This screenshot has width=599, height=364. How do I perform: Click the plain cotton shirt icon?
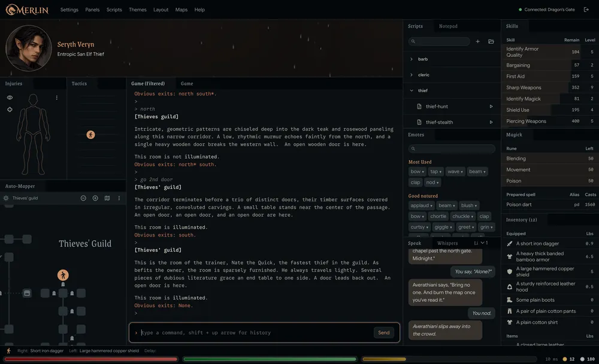click(510, 322)
